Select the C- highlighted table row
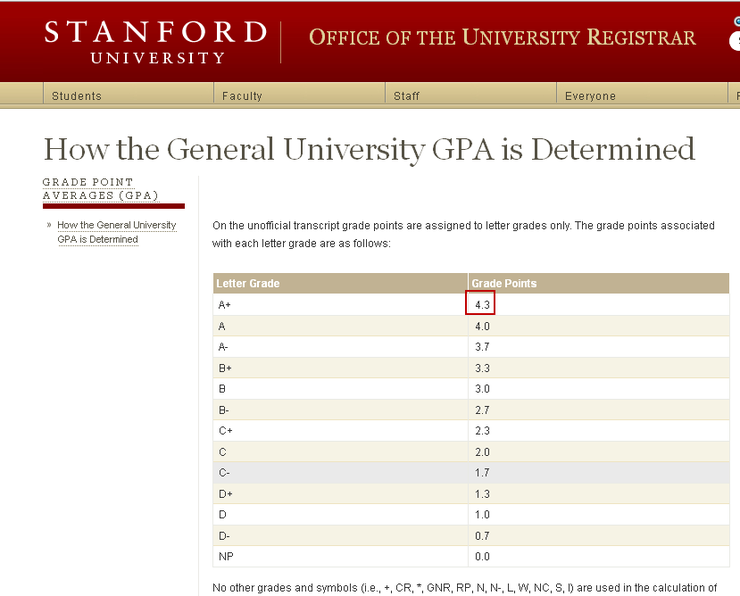The width and height of the screenshot is (740, 596). click(x=471, y=472)
